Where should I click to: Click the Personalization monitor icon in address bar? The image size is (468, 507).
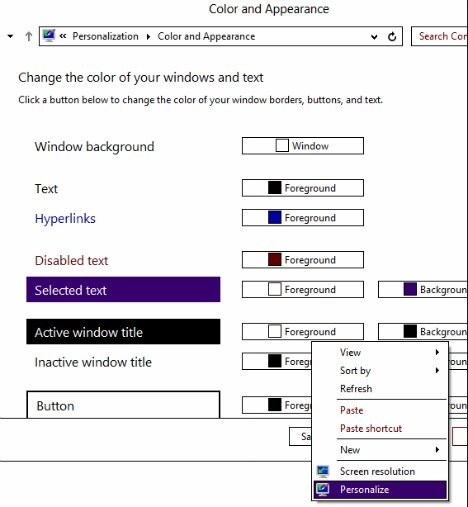coord(49,36)
